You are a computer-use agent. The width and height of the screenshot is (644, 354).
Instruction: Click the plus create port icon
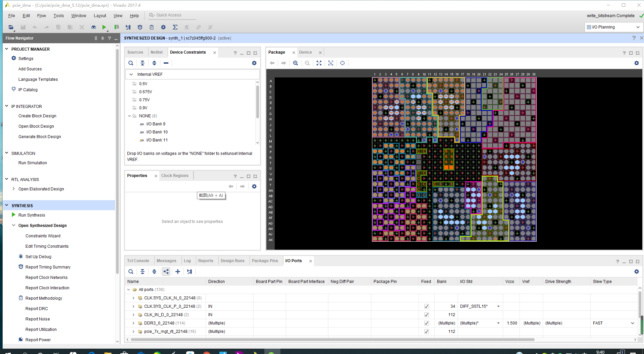pyautogui.click(x=178, y=272)
